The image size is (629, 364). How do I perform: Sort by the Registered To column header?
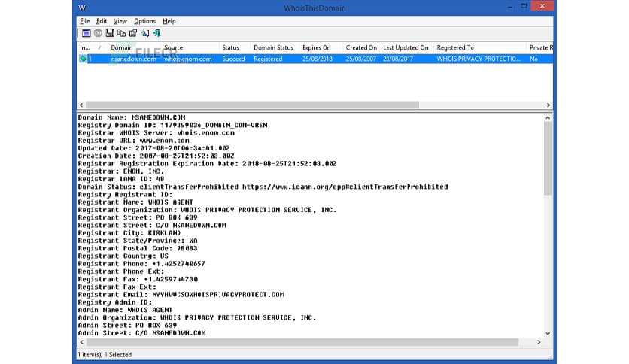click(x=455, y=47)
